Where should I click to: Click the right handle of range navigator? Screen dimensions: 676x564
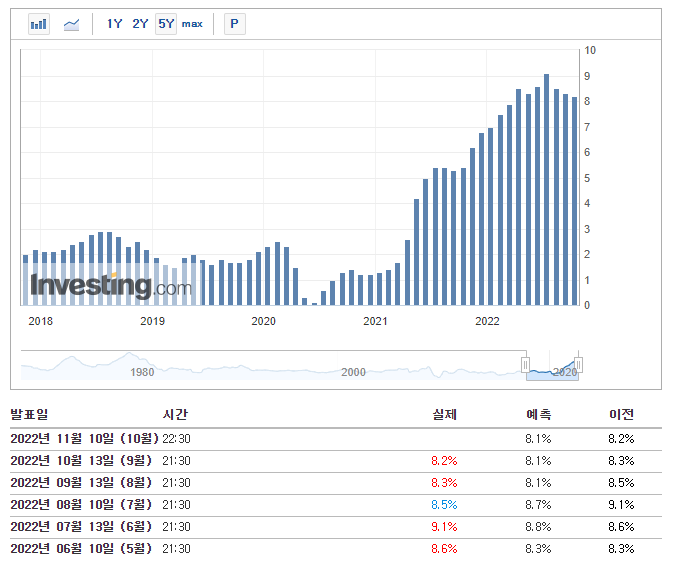click(578, 365)
